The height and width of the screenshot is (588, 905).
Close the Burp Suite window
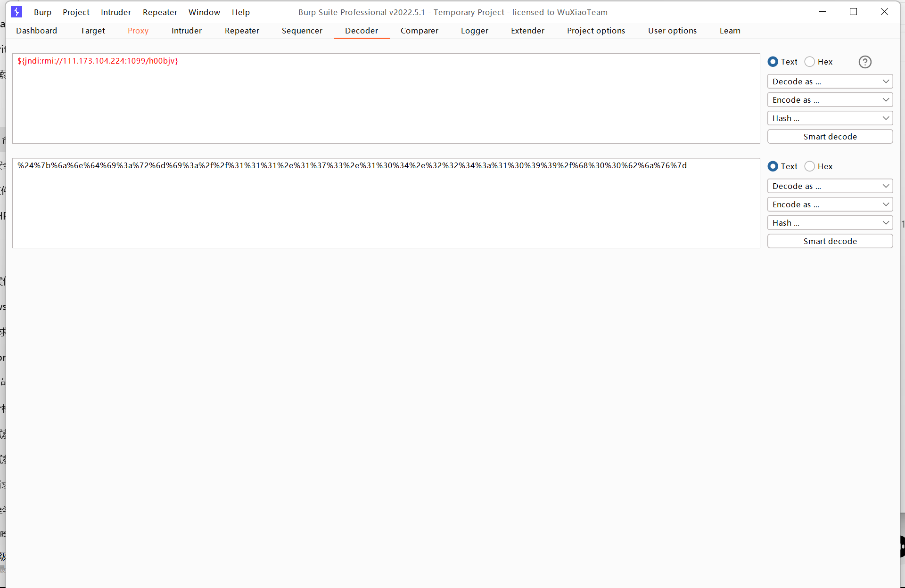pos(884,12)
